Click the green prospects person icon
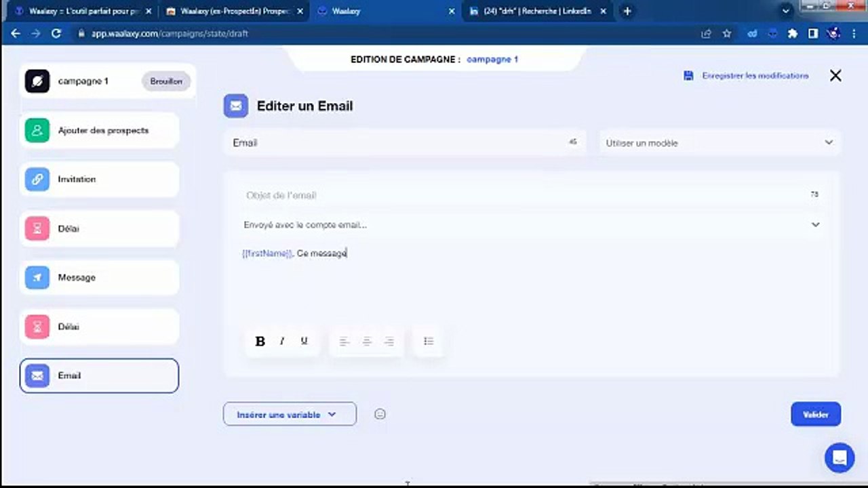Screen dimensions: 868x488 tap(37, 130)
